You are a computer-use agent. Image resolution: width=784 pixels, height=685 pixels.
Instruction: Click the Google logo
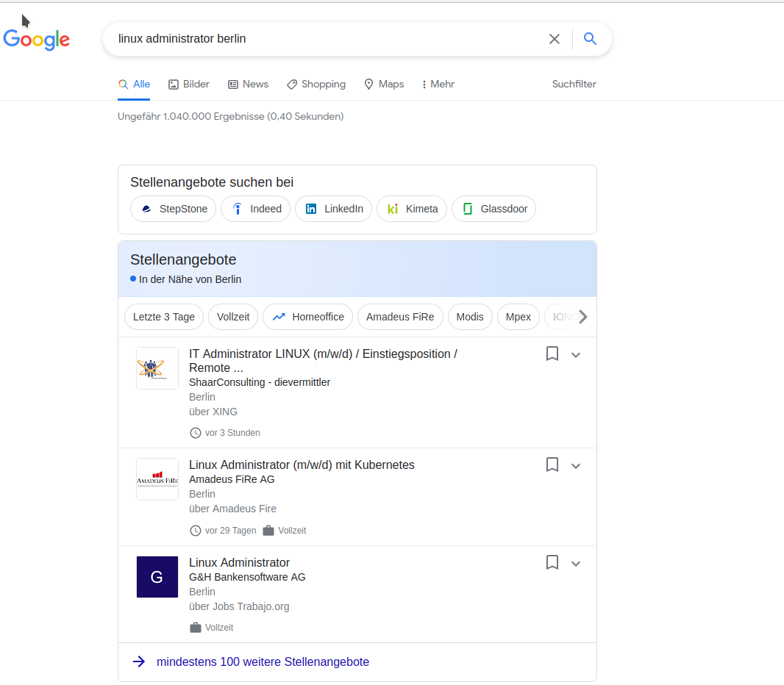[37, 40]
